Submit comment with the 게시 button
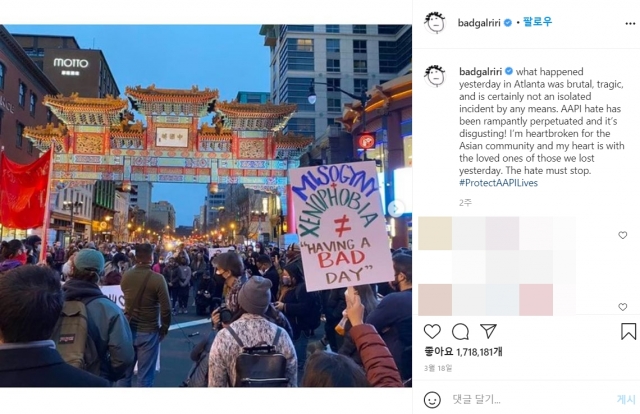This screenshot has height=414, width=640. pyautogui.click(x=626, y=399)
